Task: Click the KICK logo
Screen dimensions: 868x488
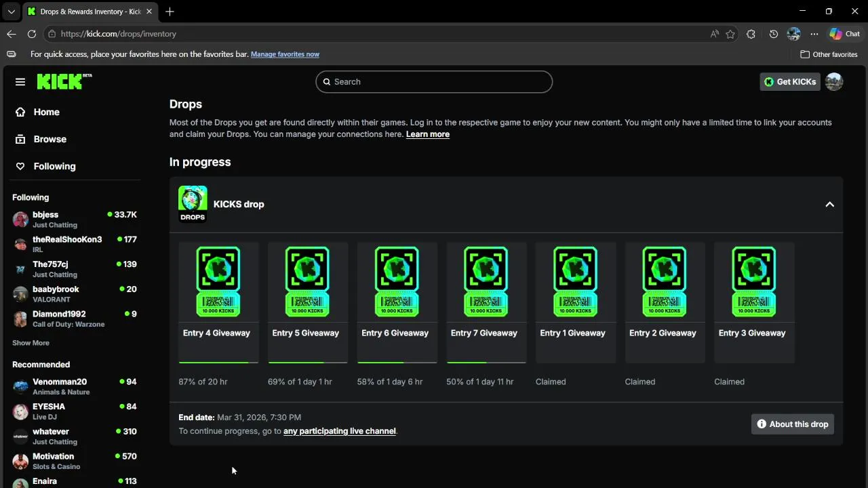Action: (x=64, y=81)
